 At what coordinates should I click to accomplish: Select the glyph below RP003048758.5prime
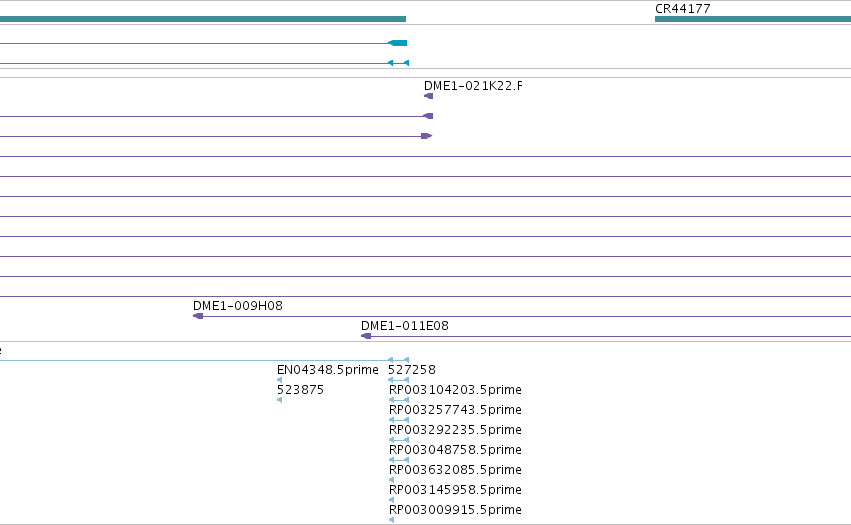[399, 460]
